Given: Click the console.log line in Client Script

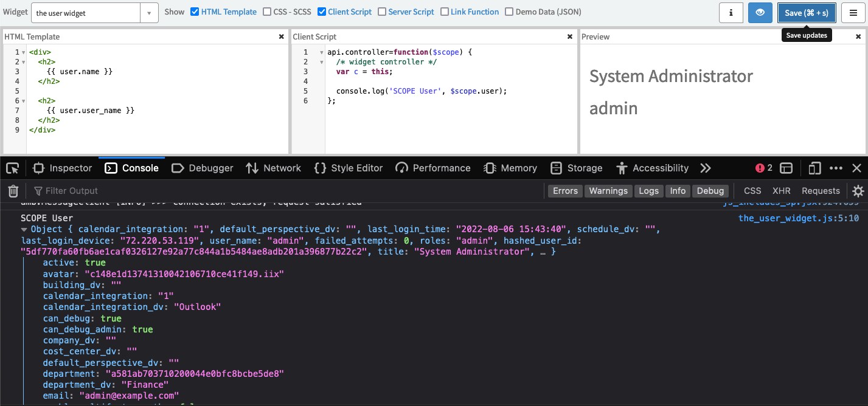Looking at the screenshot, I should coord(422,91).
